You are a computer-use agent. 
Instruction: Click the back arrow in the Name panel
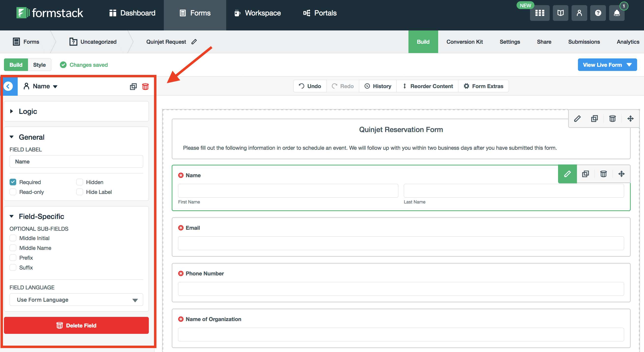point(8,86)
